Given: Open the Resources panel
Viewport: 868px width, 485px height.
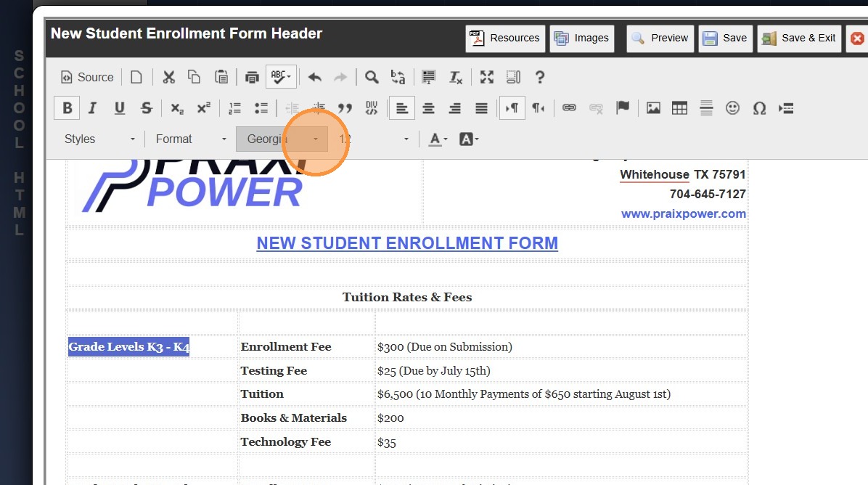Looking at the screenshot, I should coord(505,38).
